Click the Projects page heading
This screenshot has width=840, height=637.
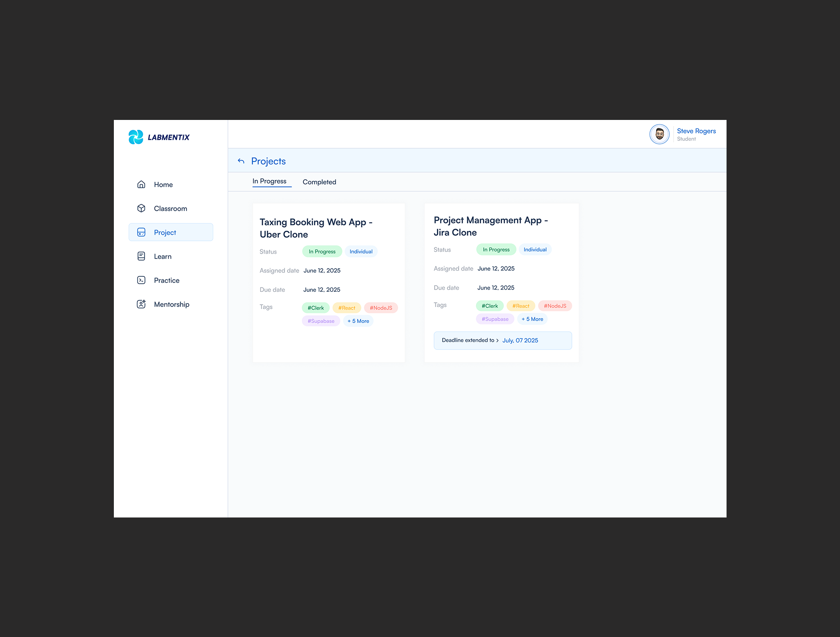[268, 161]
